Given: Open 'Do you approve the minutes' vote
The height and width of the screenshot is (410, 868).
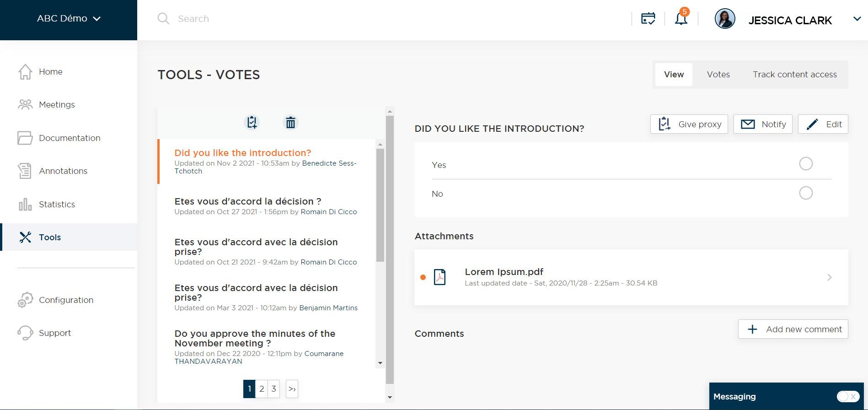Looking at the screenshot, I should coord(255,339).
